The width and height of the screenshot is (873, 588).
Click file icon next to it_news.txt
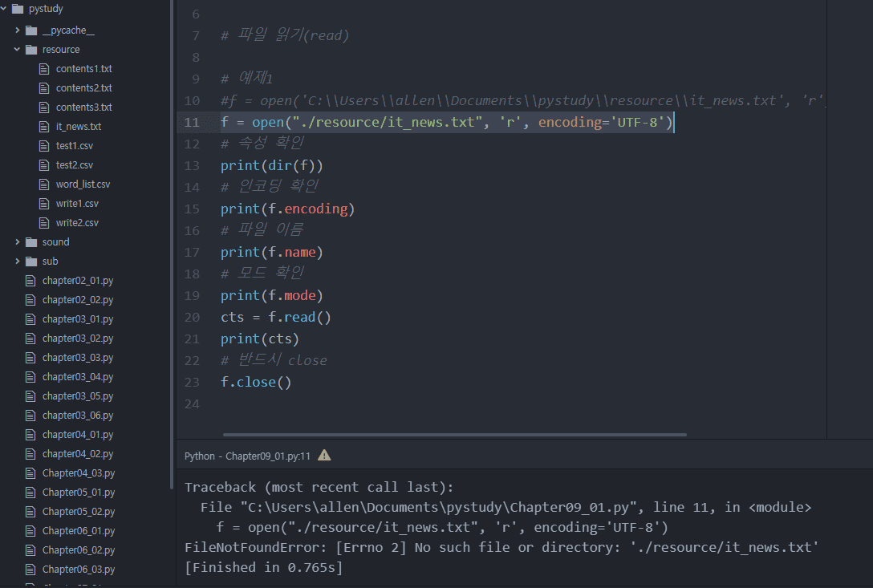pos(45,127)
